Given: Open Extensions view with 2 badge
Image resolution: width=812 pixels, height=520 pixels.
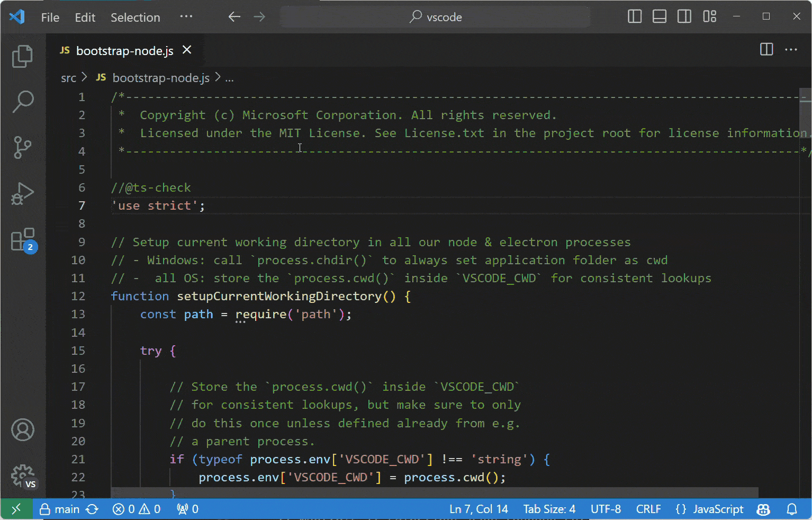Looking at the screenshot, I should [23, 240].
